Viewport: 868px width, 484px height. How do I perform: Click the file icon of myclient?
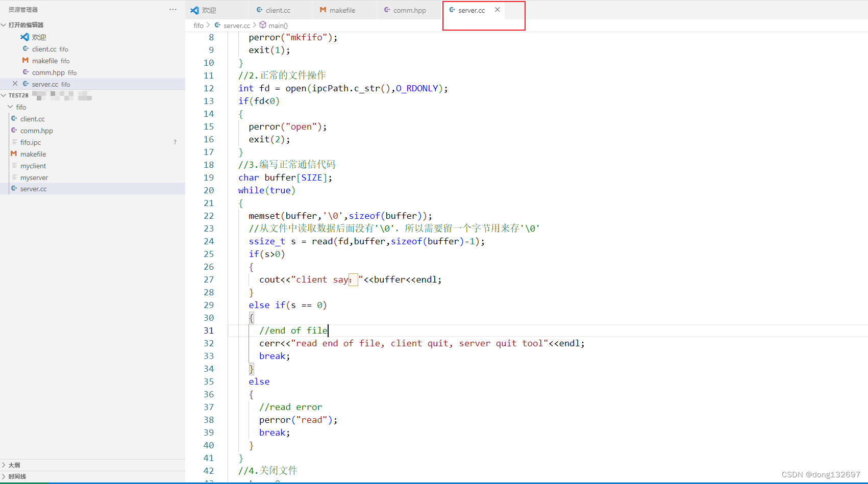14,165
